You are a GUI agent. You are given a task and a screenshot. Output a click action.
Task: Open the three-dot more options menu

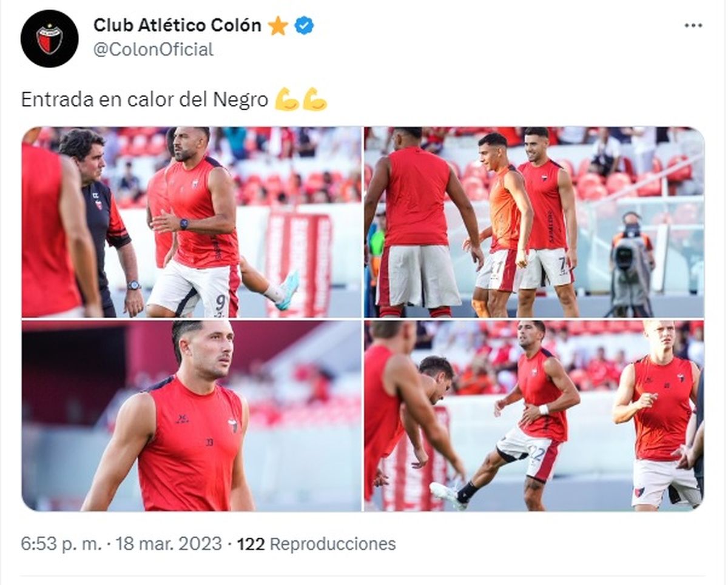click(x=693, y=25)
